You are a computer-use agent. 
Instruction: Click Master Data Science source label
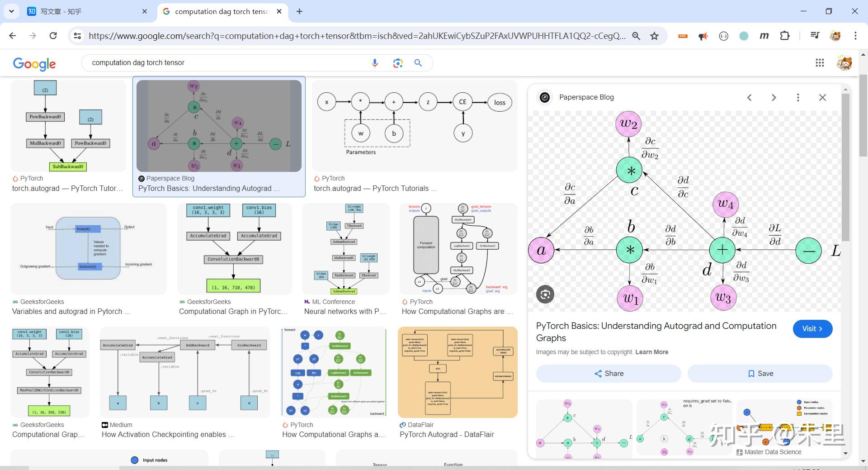(x=773, y=452)
